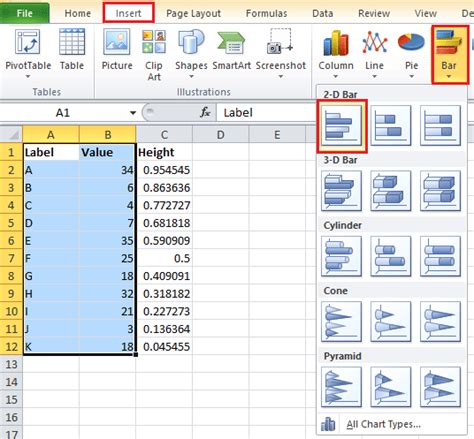The height and width of the screenshot is (439, 474).
Task: Select the Insert ribbon tab
Action: (128, 13)
